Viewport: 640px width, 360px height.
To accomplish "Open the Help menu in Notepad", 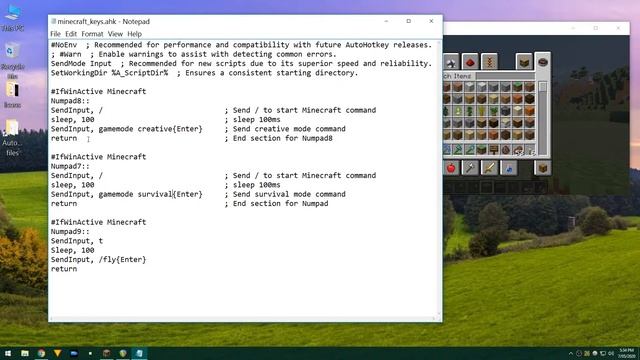I will point(134,34).
